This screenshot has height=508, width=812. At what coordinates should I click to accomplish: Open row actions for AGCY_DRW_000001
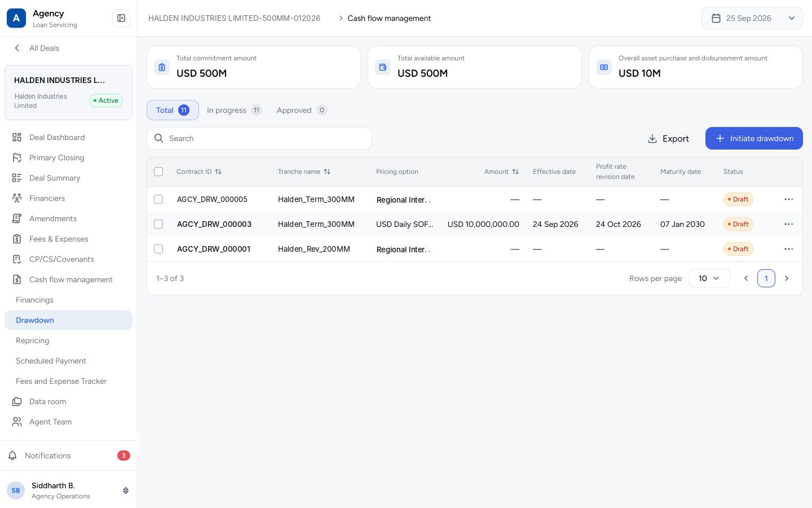point(789,249)
